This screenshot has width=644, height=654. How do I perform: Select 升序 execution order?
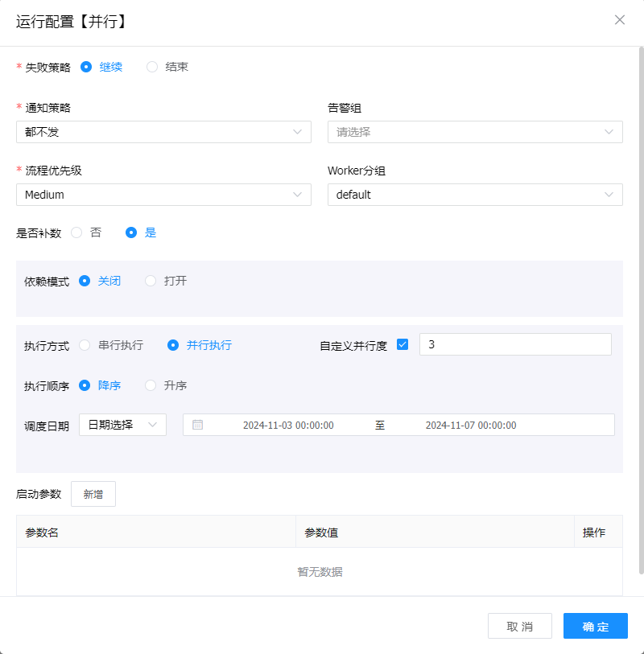[151, 385]
